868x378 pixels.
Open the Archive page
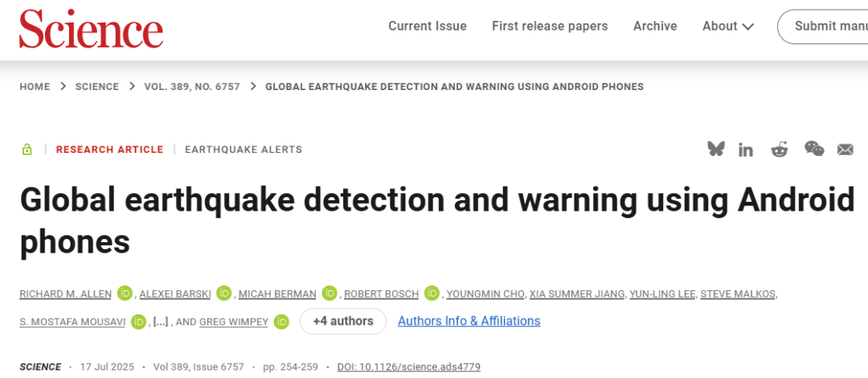tap(655, 26)
